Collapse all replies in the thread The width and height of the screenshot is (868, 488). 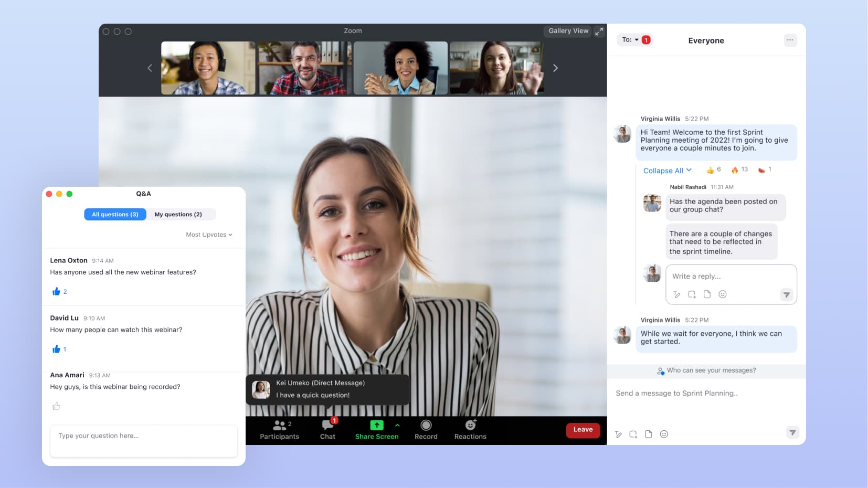[667, 171]
